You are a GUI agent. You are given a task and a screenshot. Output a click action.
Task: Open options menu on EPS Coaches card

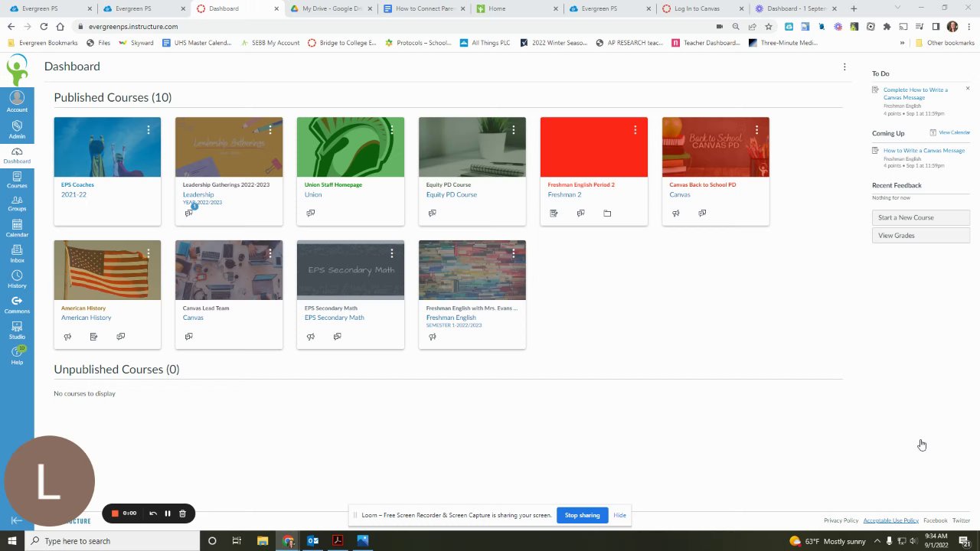click(x=149, y=130)
